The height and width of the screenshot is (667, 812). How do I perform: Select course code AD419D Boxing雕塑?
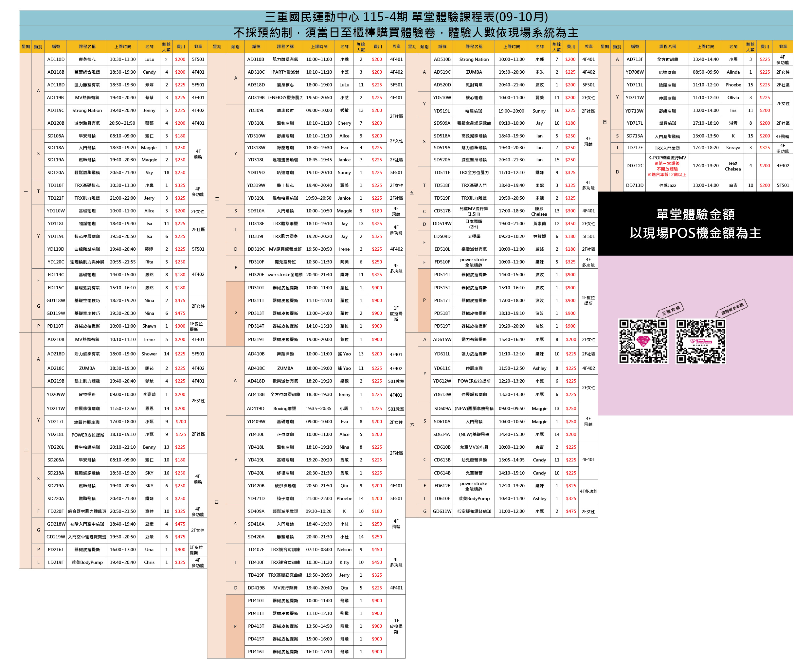point(256,409)
